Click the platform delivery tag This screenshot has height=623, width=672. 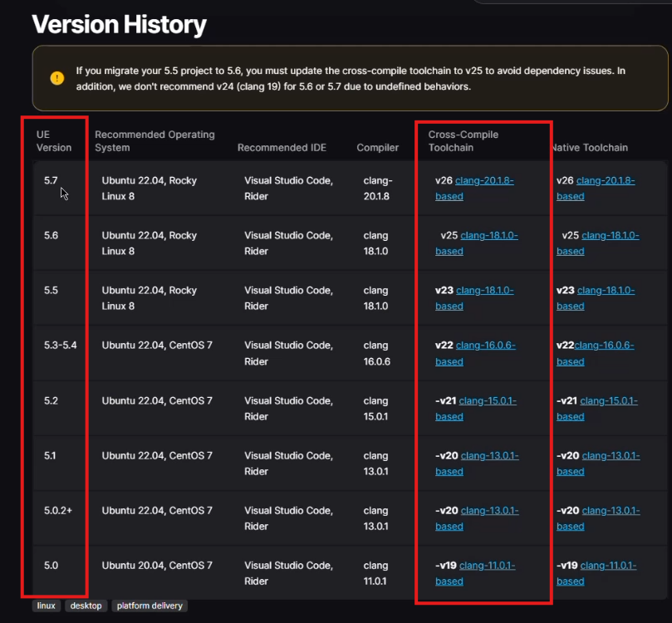150,606
